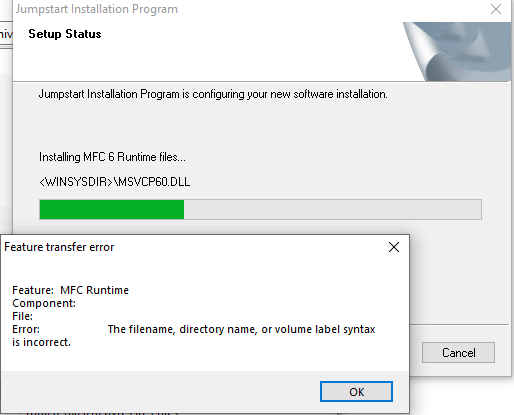Viewport: 514px width, 415px height.
Task: Close the Jumpstart Installation Program window
Action: pos(496,9)
